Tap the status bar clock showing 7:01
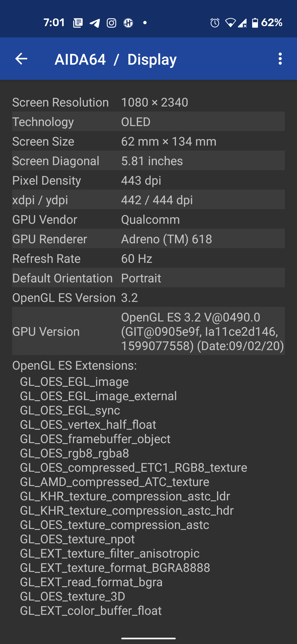The image size is (297, 644). (54, 23)
